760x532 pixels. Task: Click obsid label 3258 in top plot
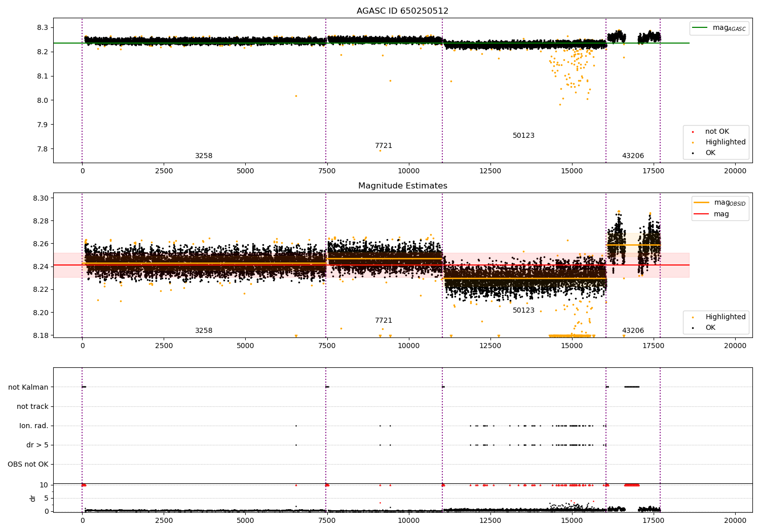pos(204,156)
